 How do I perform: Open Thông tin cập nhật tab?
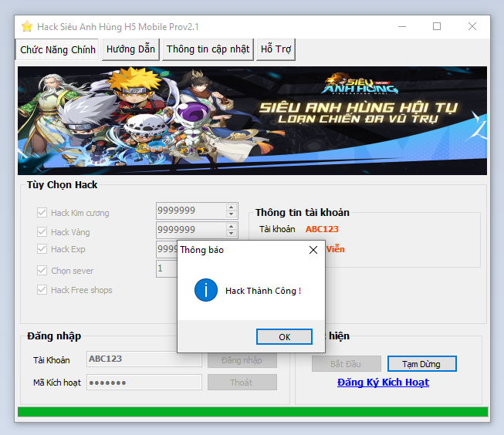point(208,49)
